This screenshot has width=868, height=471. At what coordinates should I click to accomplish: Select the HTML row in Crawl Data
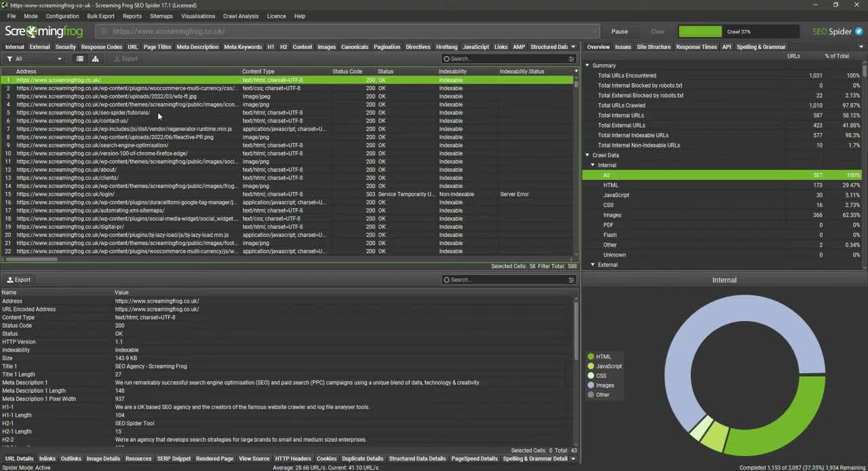point(722,185)
